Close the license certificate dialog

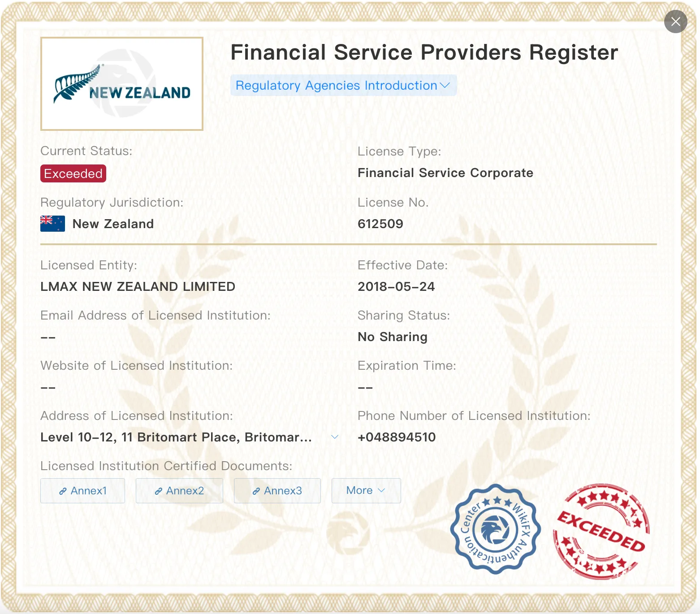[675, 22]
